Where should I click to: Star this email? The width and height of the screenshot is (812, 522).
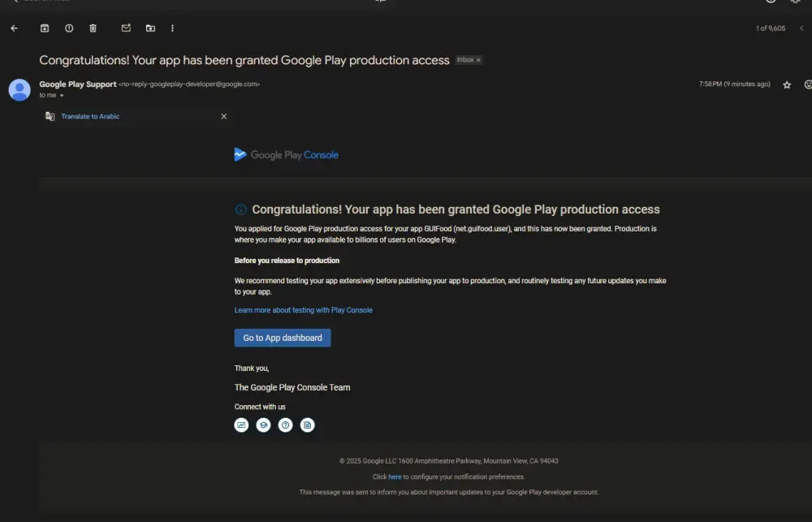787,84
